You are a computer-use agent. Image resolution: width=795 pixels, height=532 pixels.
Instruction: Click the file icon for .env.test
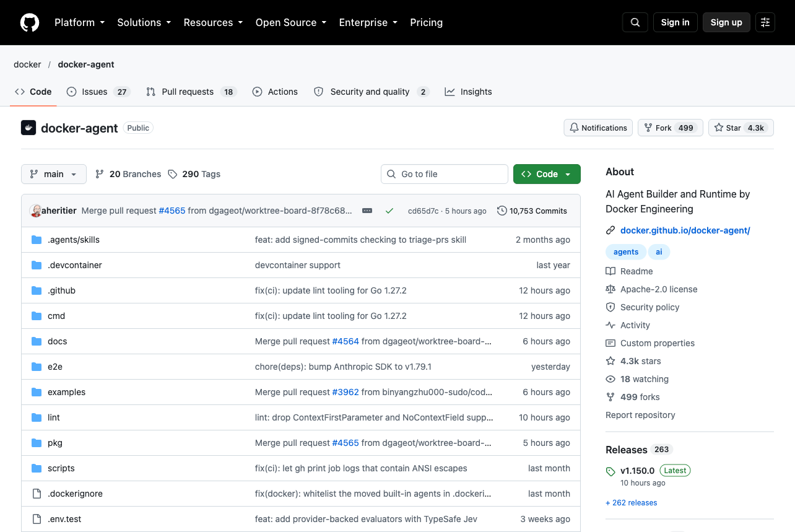[37, 519]
